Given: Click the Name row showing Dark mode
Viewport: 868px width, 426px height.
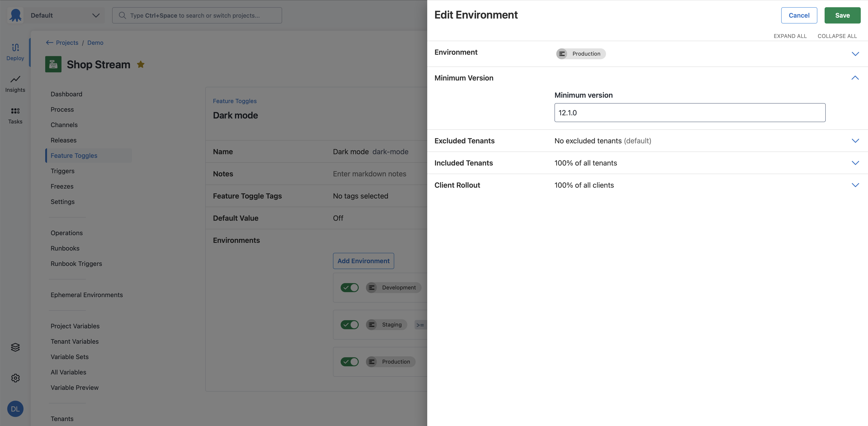Looking at the screenshot, I should 316,152.
